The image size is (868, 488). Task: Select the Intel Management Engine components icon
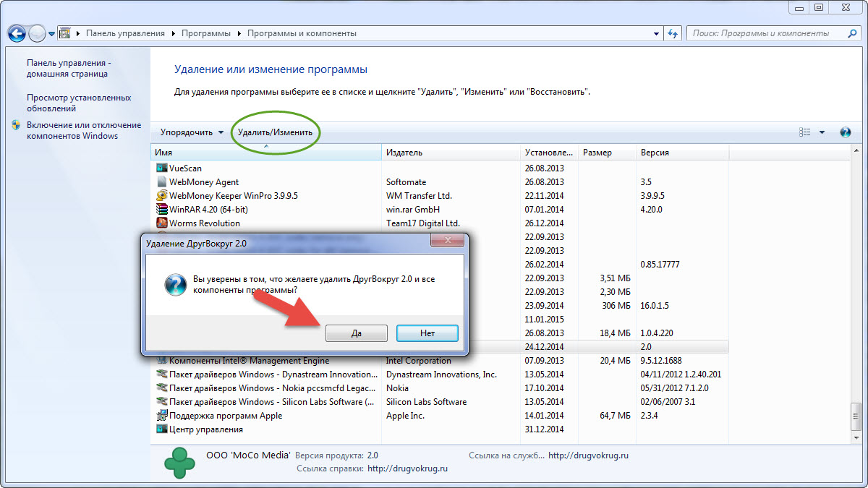[x=162, y=360]
